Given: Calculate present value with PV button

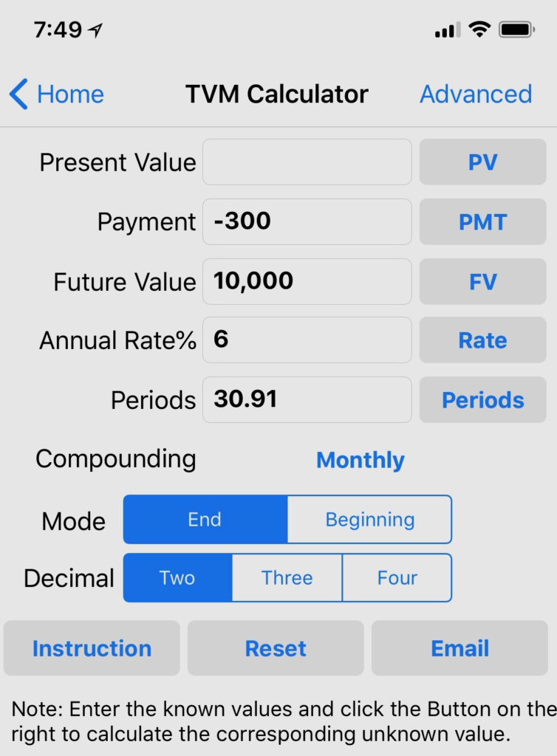Looking at the screenshot, I should coord(482,162).
